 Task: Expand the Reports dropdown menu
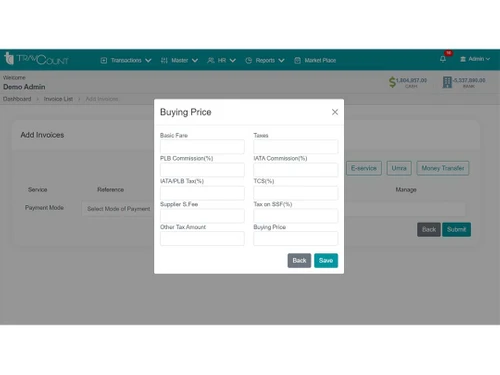tap(281, 60)
